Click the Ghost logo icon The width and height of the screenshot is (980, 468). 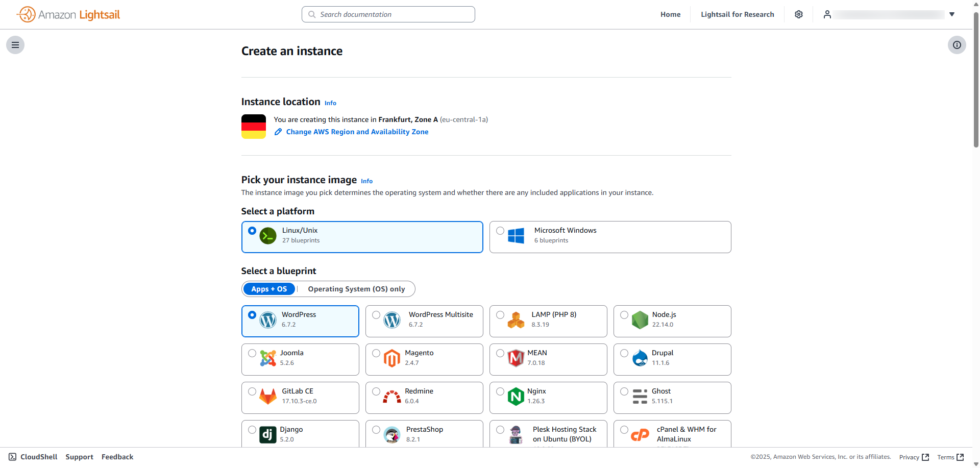click(x=640, y=397)
